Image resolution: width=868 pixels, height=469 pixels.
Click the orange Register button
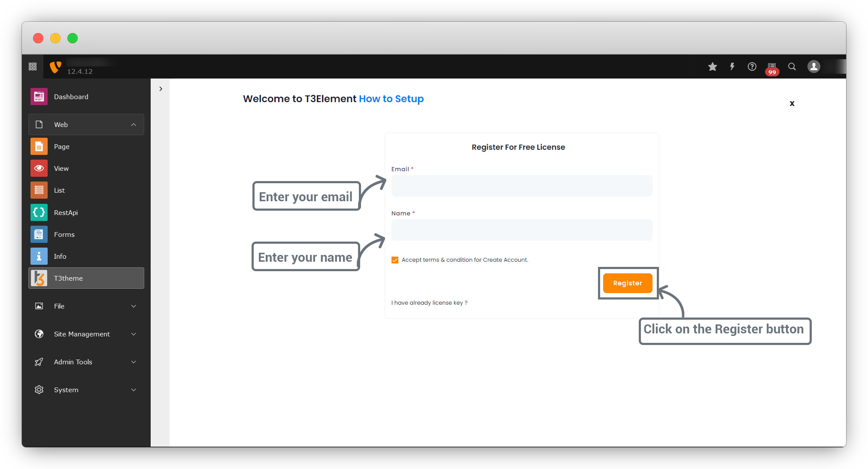click(x=628, y=283)
